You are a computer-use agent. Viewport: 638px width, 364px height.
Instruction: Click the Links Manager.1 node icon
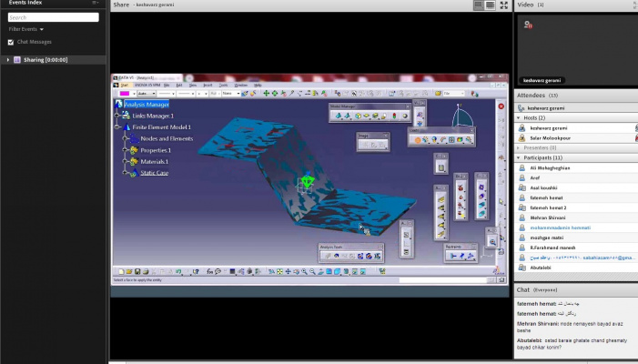127,116
